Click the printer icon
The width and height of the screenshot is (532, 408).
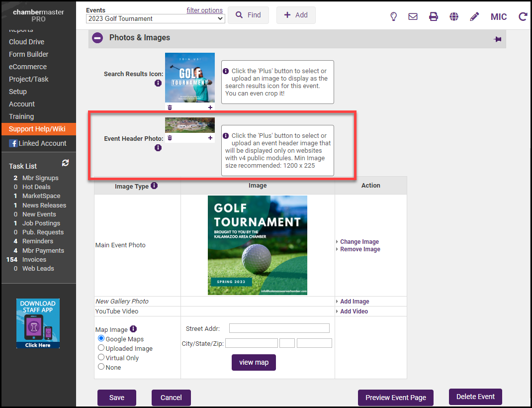pos(434,16)
